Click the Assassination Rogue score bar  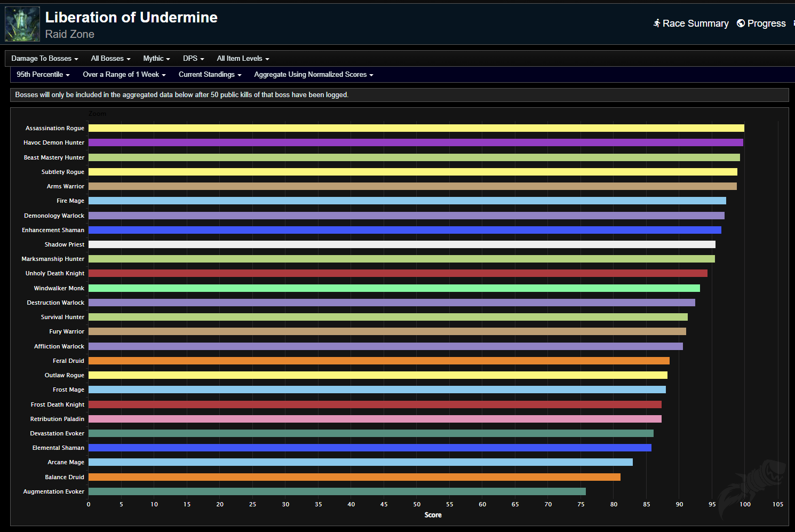click(x=416, y=128)
